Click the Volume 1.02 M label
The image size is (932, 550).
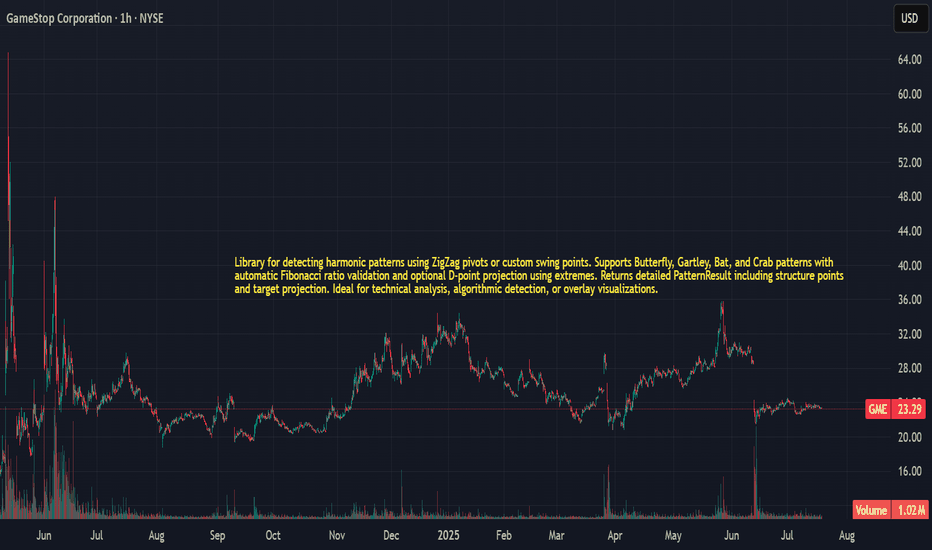(x=890, y=510)
